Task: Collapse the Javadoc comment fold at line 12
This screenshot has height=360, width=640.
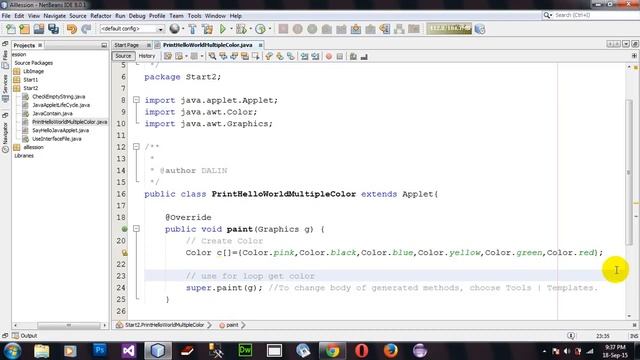Action: coord(136,147)
